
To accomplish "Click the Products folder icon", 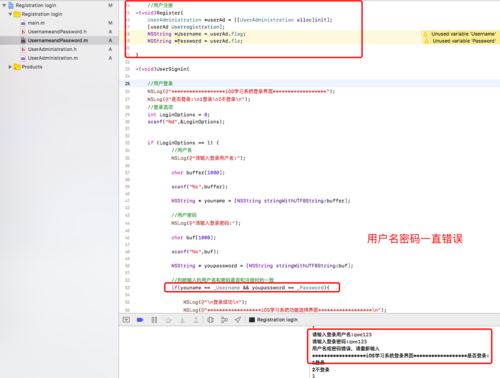I will click(x=17, y=67).
